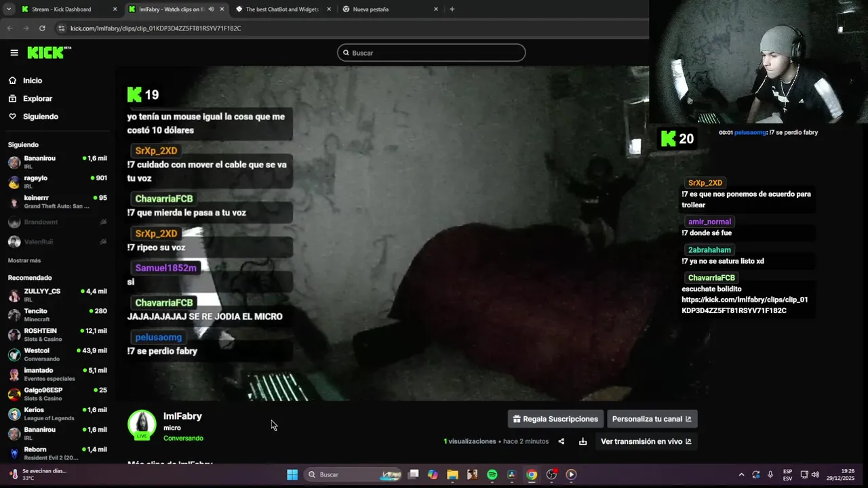Viewport: 868px width, 488px height.
Task: Open Explorar in the Kick sidebar
Action: 37,98
